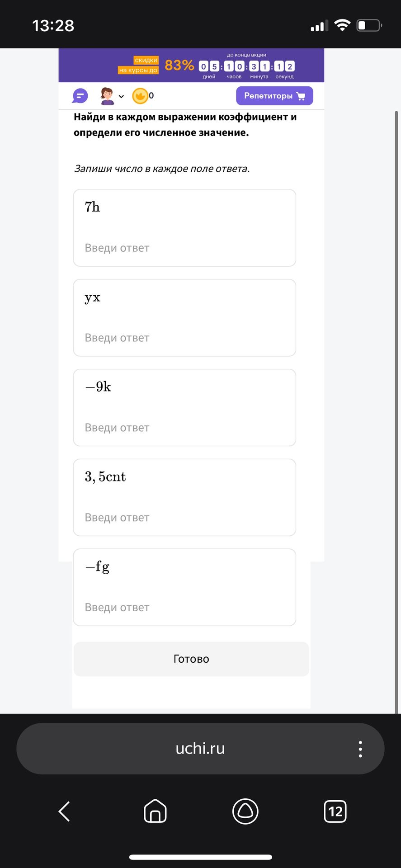This screenshot has width=401, height=868.
Task: Expand the profile dropdown chevron
Action: tap(121, 96)
